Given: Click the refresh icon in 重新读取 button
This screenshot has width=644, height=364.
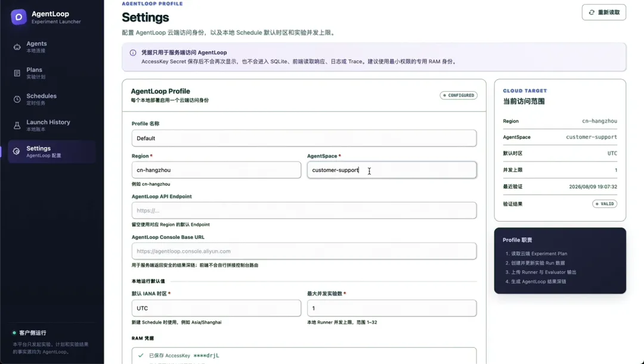Looking at the screenshot, I should [592, 13].
